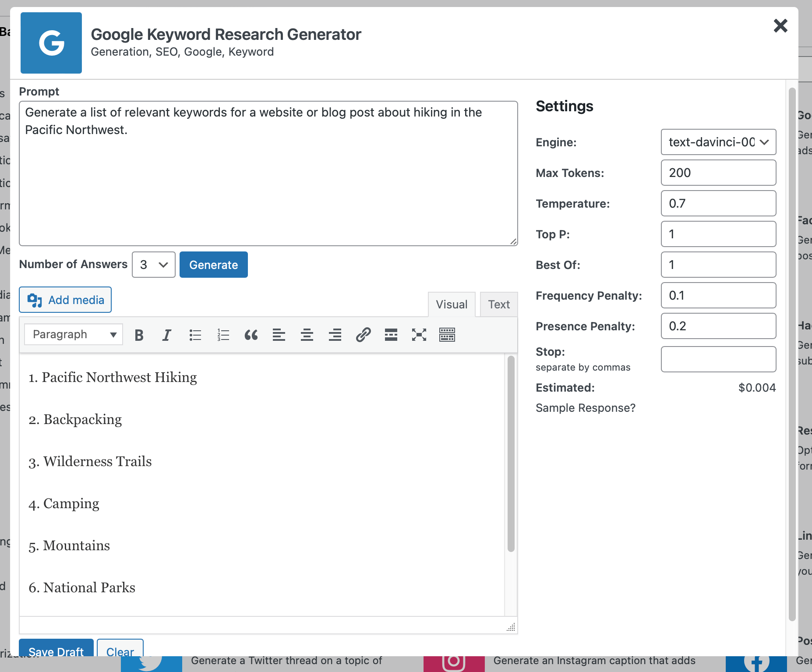This screenshot has height=672, width=812.
Task: Focus the Stop sequence field
Action: 718,359
